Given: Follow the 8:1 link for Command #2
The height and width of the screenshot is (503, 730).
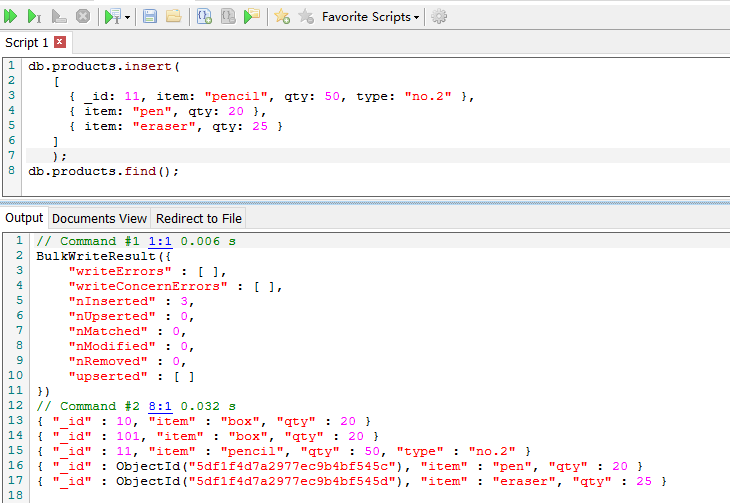Looking at the screenshot, I should [160, 406].
